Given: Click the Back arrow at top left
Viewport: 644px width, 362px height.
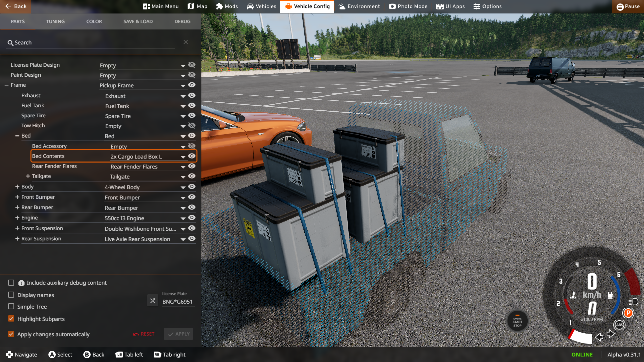Looking at the screenshot, I should point(8,6).
